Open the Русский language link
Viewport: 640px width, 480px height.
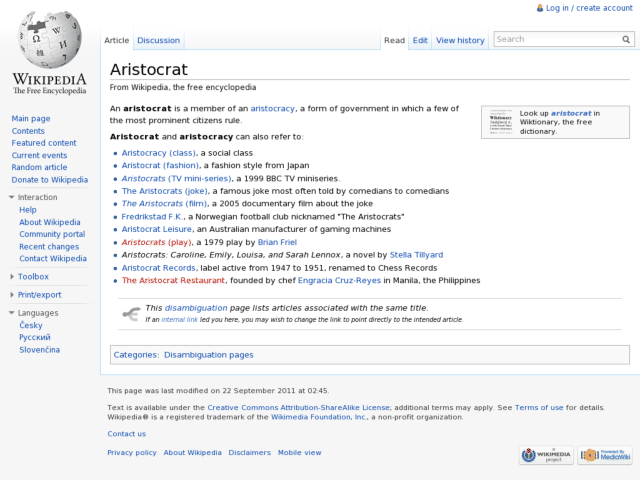(35, 337)
